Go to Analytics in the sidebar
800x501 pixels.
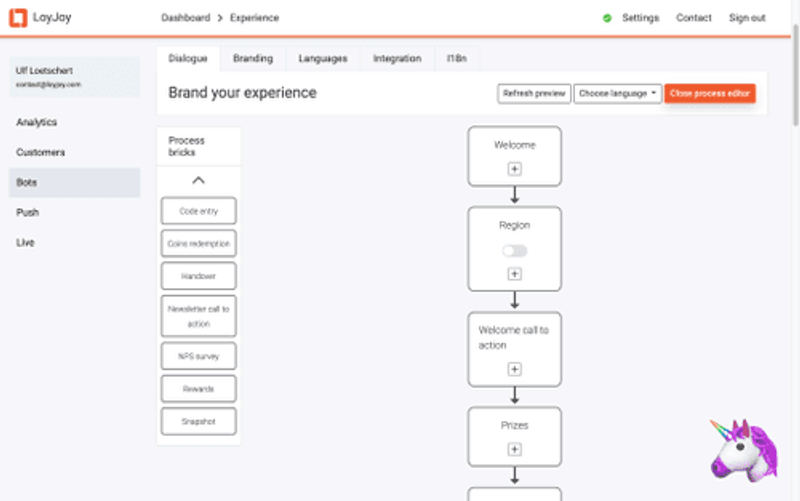click(37, 122)
